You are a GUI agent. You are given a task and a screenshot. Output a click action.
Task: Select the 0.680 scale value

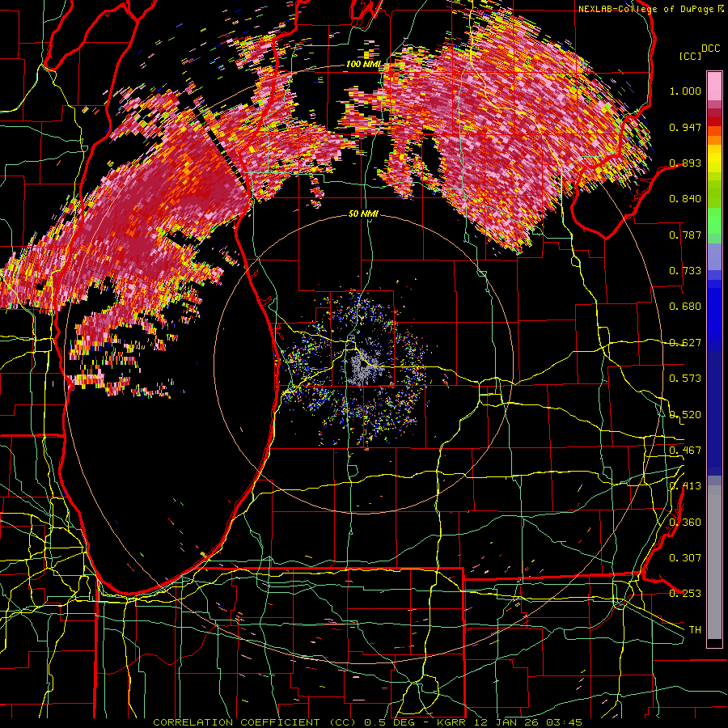click(x=685, y=307)
